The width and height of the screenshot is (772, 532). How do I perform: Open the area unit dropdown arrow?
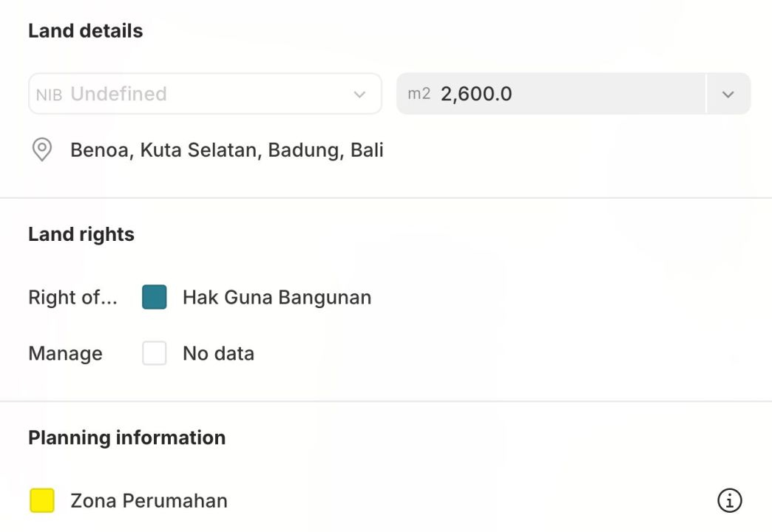tap(728, 94)
